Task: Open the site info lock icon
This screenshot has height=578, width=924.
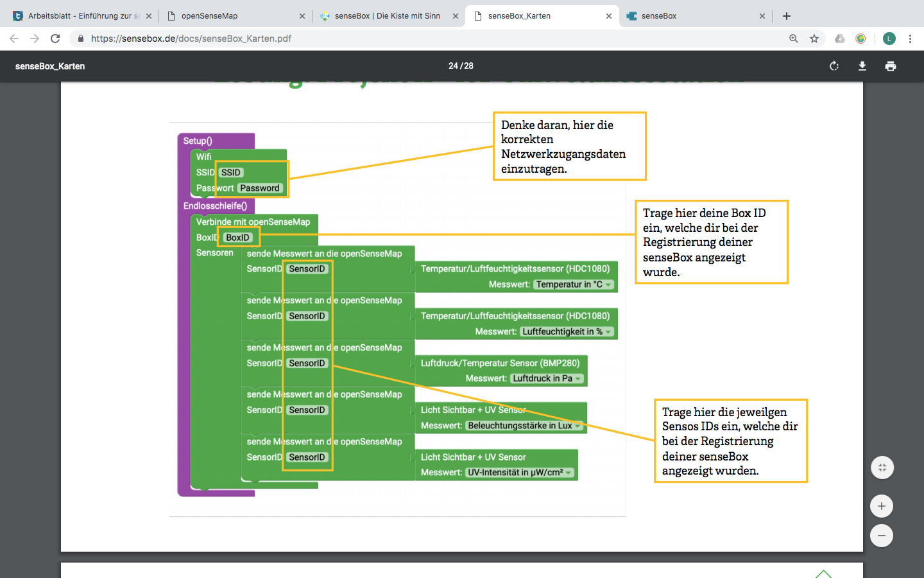Action: (x=81, y=39)
